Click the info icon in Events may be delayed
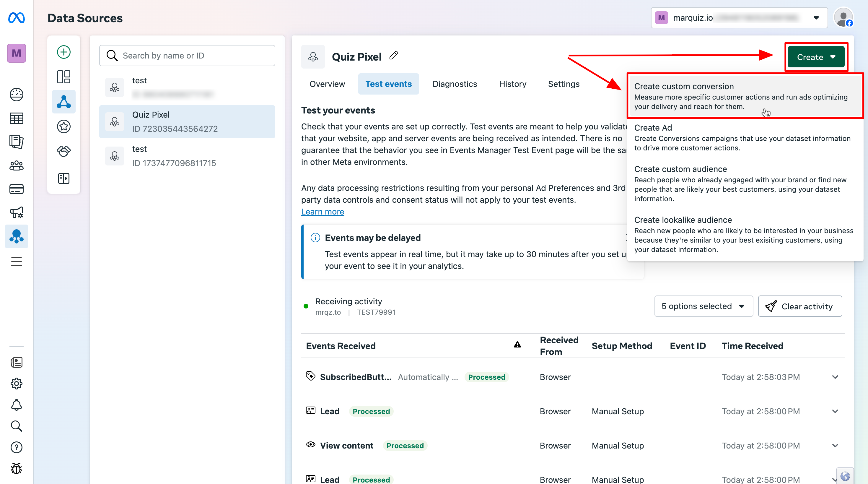 315,238
